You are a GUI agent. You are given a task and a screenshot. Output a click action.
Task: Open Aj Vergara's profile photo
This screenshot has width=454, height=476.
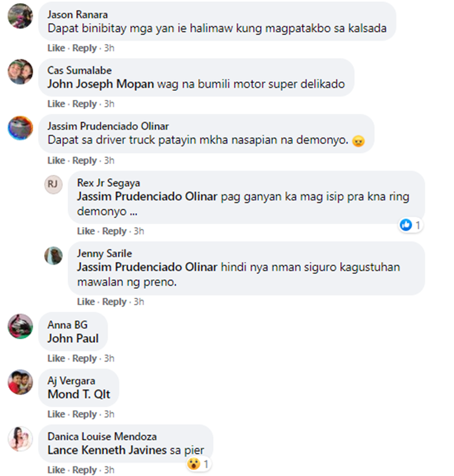[x=21, y=382]
